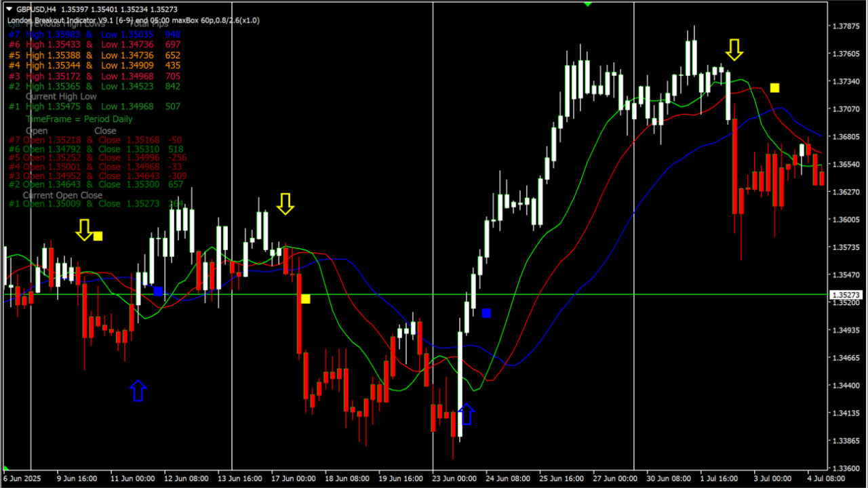Viewport: 868px width, 488px height.
Task: Click the yellow square beside the leftmost yellow arrow
Action: tap(98, 236)
